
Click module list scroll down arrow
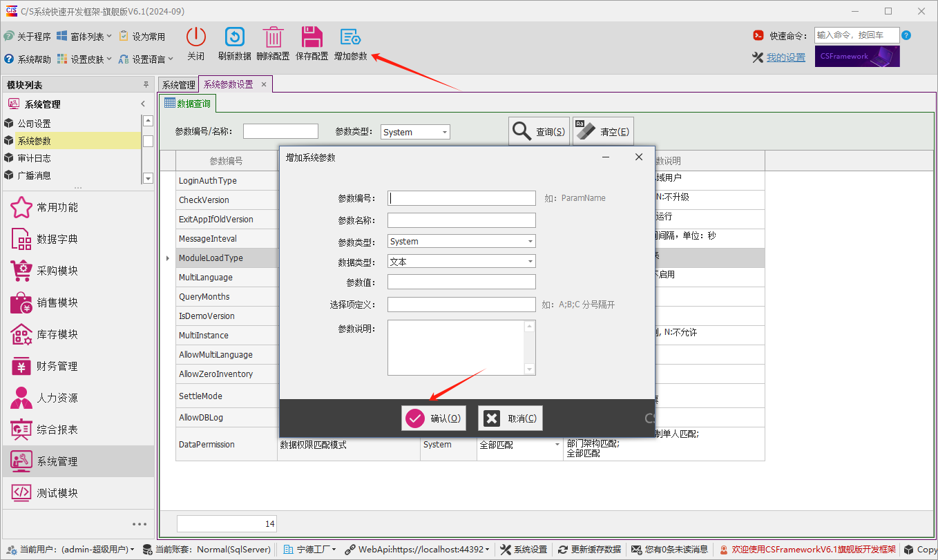point(148,178)
